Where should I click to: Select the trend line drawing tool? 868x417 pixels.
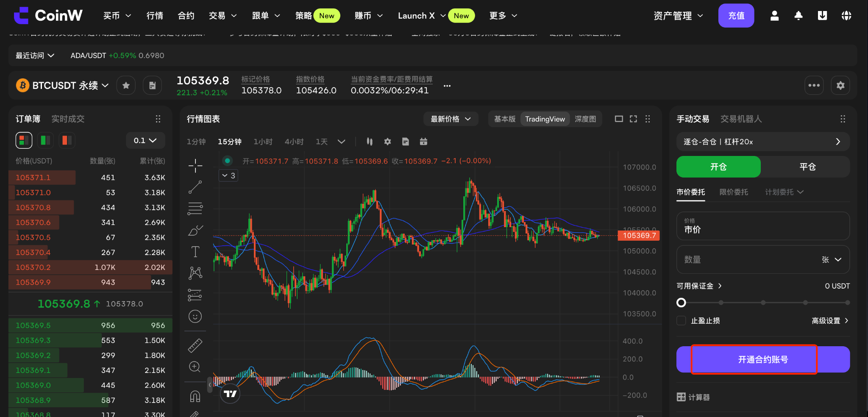[195, 187]
